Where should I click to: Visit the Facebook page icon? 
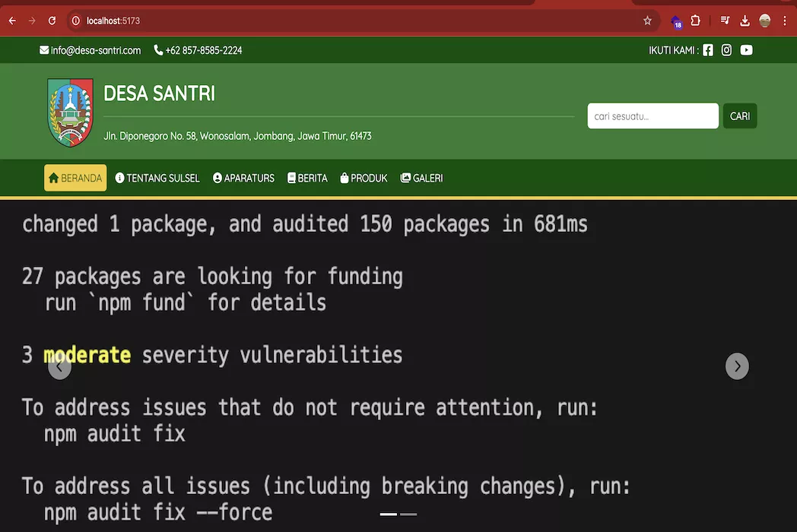click(x=707, y=50)
